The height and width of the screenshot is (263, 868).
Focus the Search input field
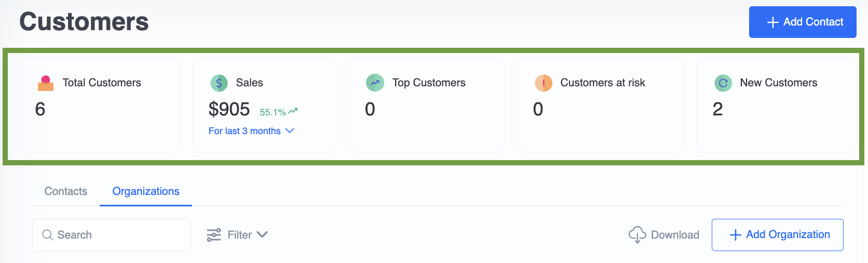(x=112, y=235)
